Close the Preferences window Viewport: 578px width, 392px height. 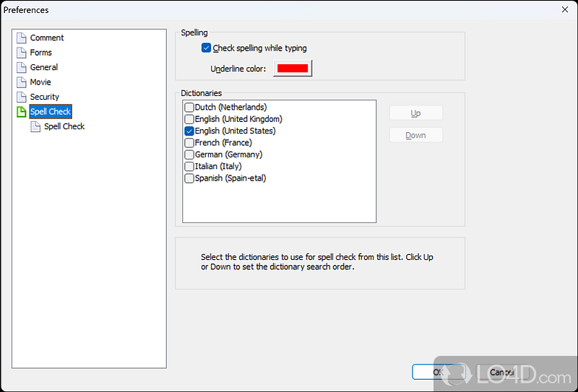point(565,9)
